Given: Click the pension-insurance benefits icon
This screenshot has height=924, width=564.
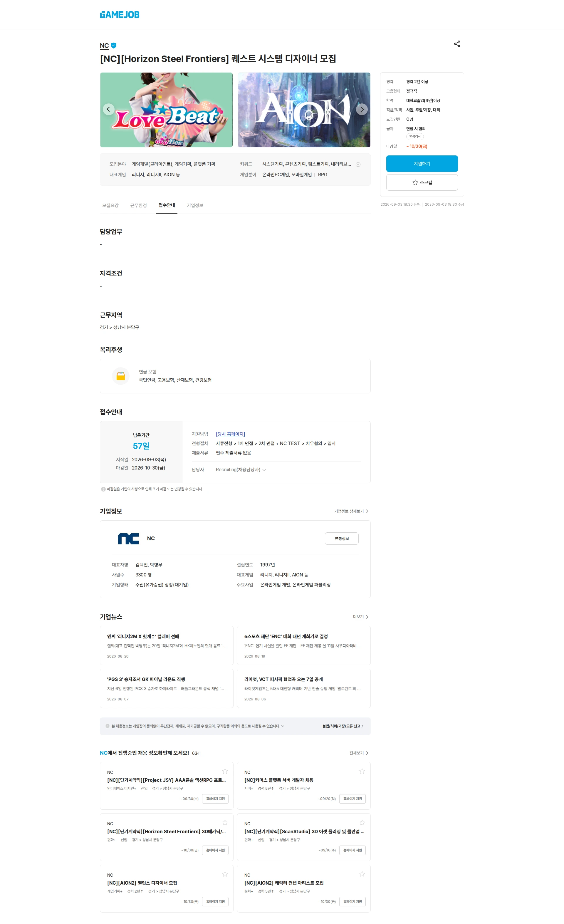Looking at the screenshot, I should (x=121, y=376).
